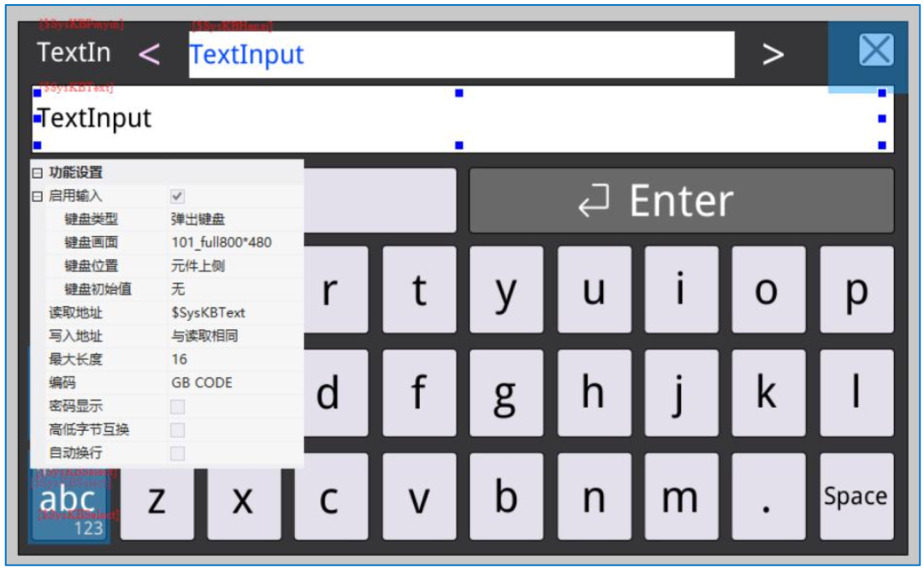The image size is (924, 574).
Task: Click the TextIn label
Action: pyautogui.click(x=74, y=53)
